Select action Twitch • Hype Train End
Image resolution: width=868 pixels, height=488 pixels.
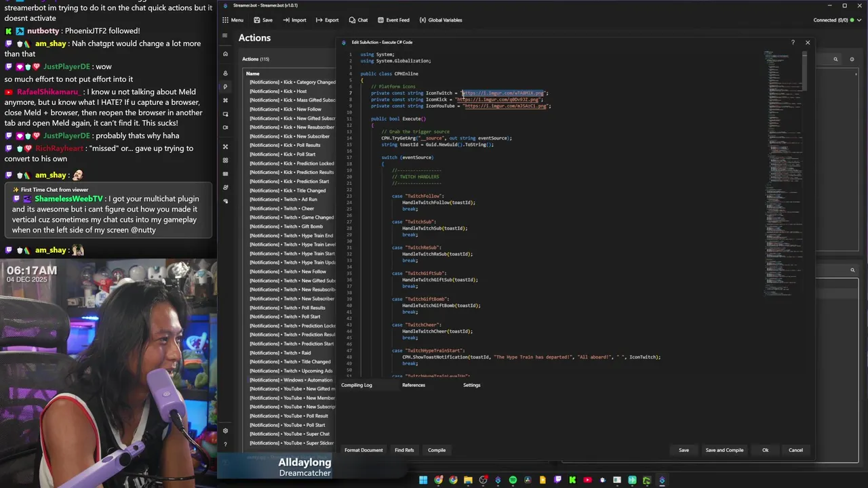coord(292,235)
